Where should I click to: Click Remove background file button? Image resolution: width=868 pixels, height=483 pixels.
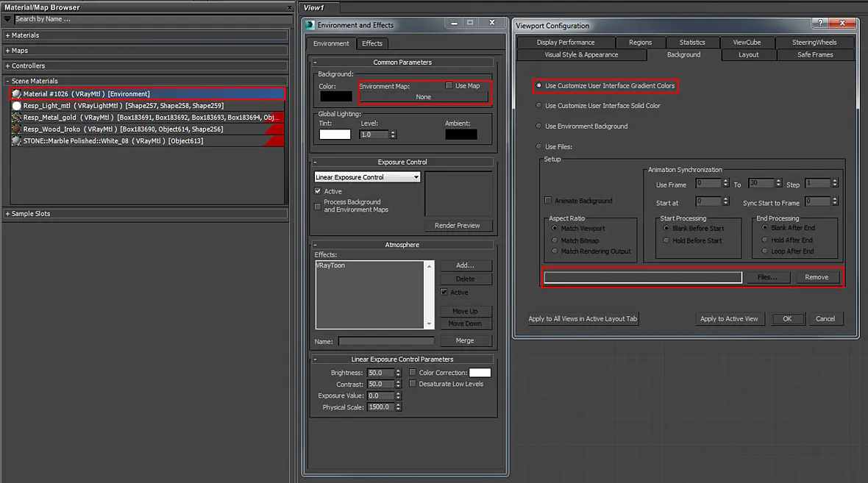pyautogui.click(x=817, y=277)
